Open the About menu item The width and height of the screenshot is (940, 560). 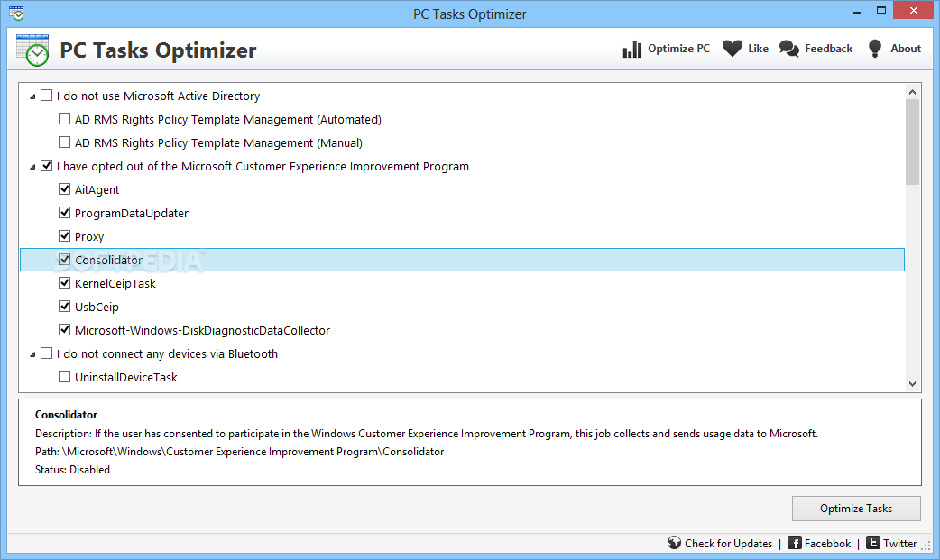click(x=894, y=50)
